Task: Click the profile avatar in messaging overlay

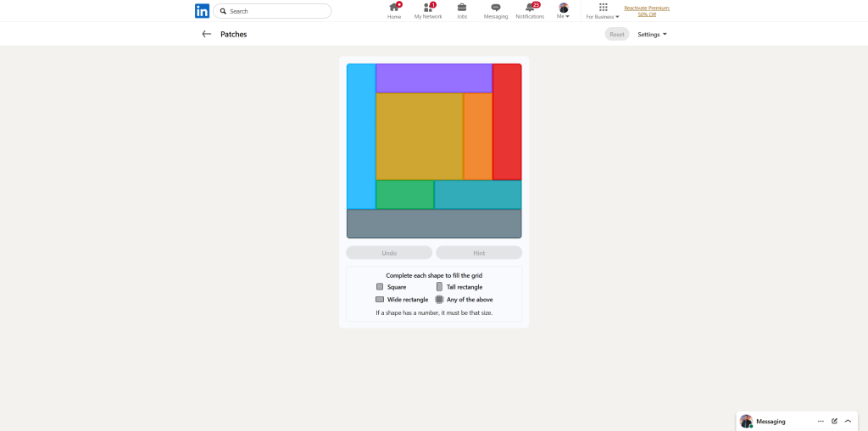Action: [746, 421]
